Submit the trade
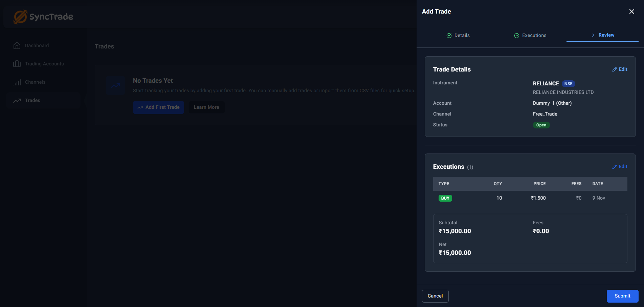 coord(622,296)
